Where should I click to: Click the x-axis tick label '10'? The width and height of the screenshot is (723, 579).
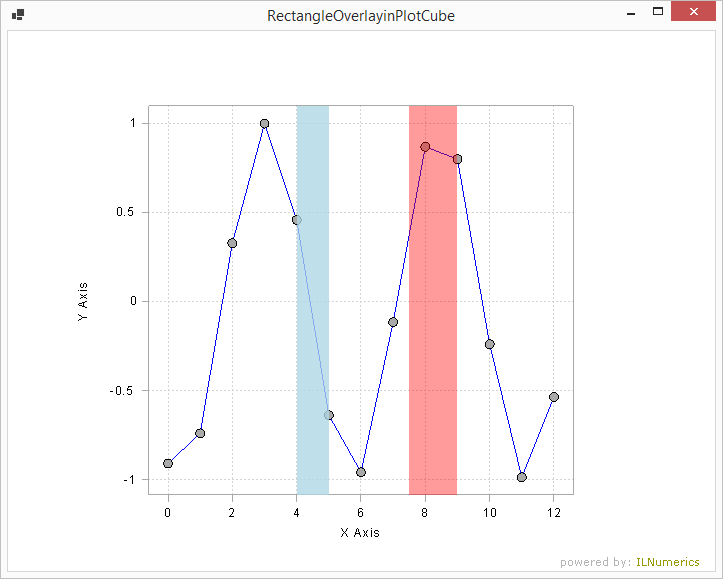click(x=490, y=513)
